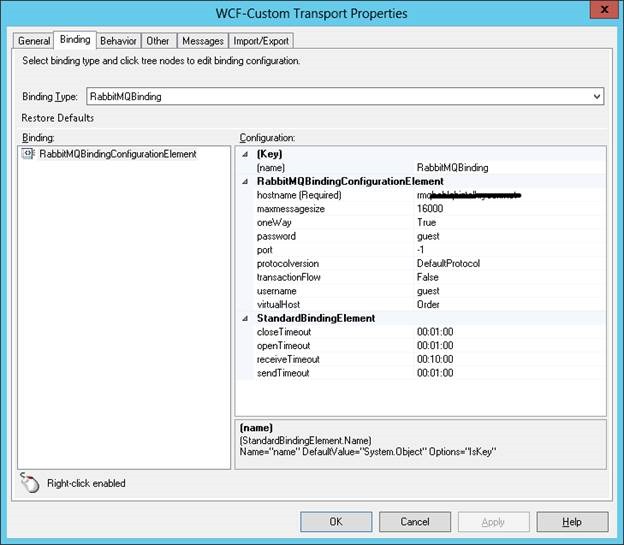Edit the hostname (Required) value
Screen dimensions: 624x545
[x=469, y=195]
